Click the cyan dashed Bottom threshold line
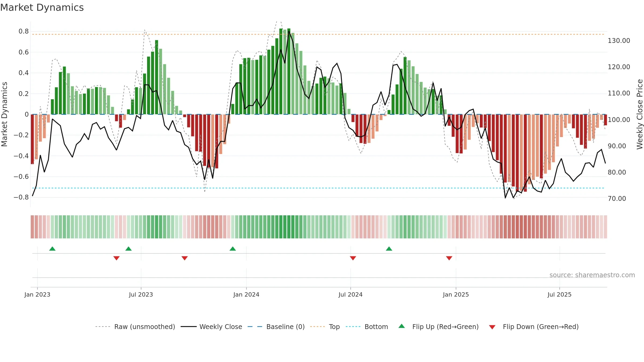The image size is (644, 362). (x=318, y=188)
